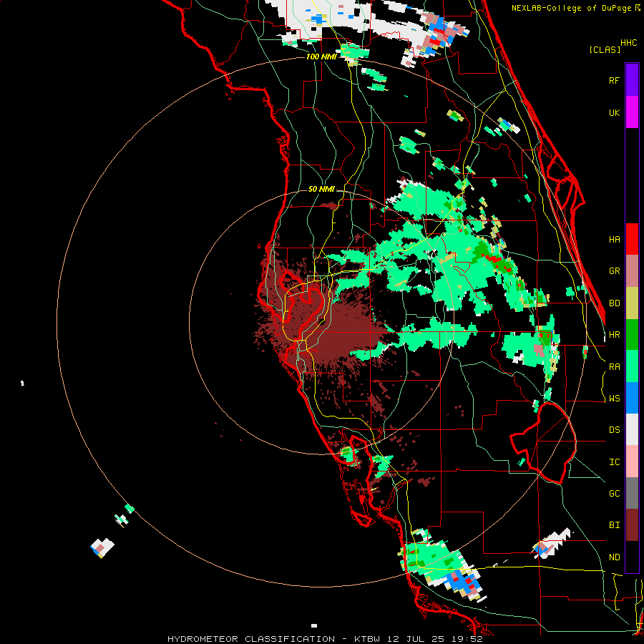Viewport: 644px width, 644px height.
Task: Click the 'HYDROMETEOR CLASSIFICATION' title text
Action: (x=251, y=639)
